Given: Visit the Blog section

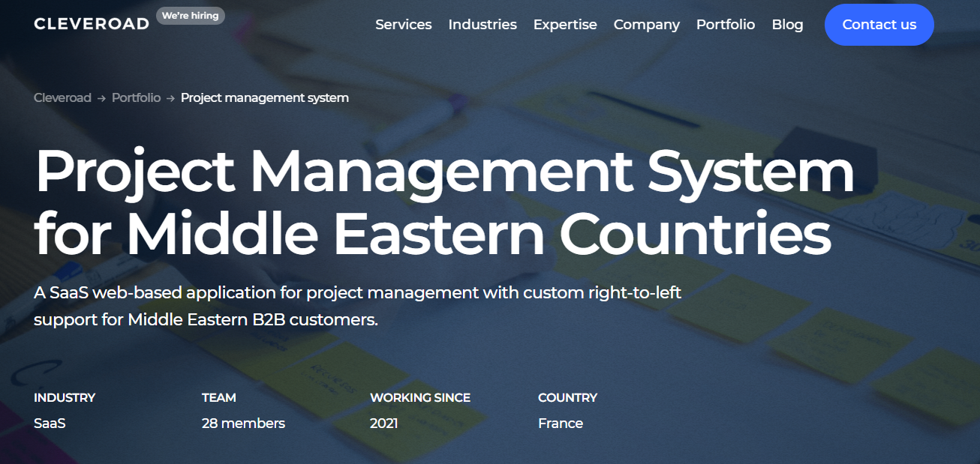Looking at the screenshot, I should pos(787,24).
